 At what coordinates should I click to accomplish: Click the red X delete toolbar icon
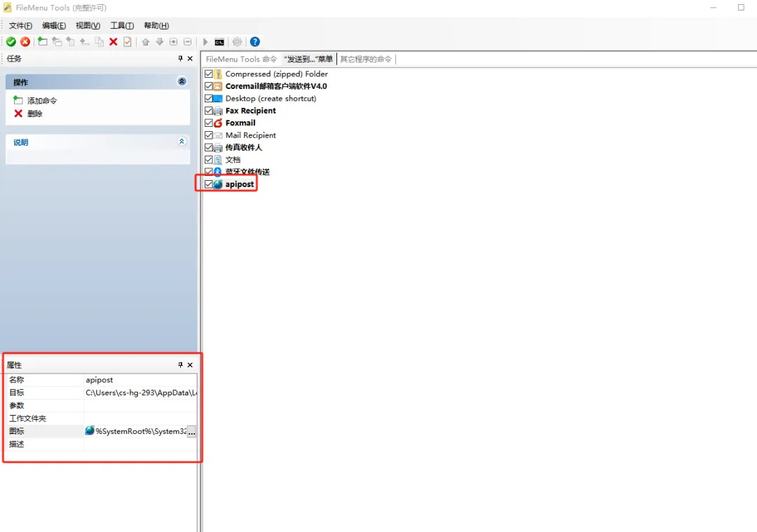point(113,41)
